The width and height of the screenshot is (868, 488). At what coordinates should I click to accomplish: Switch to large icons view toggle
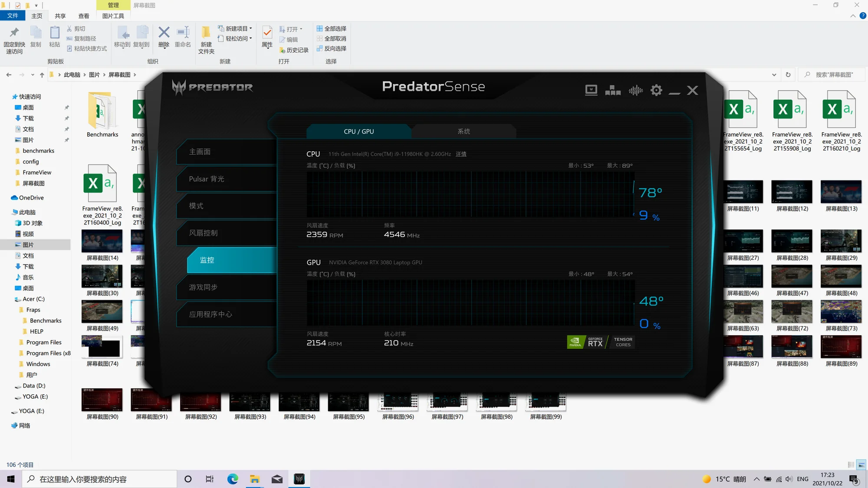click(x=862, y=465)
